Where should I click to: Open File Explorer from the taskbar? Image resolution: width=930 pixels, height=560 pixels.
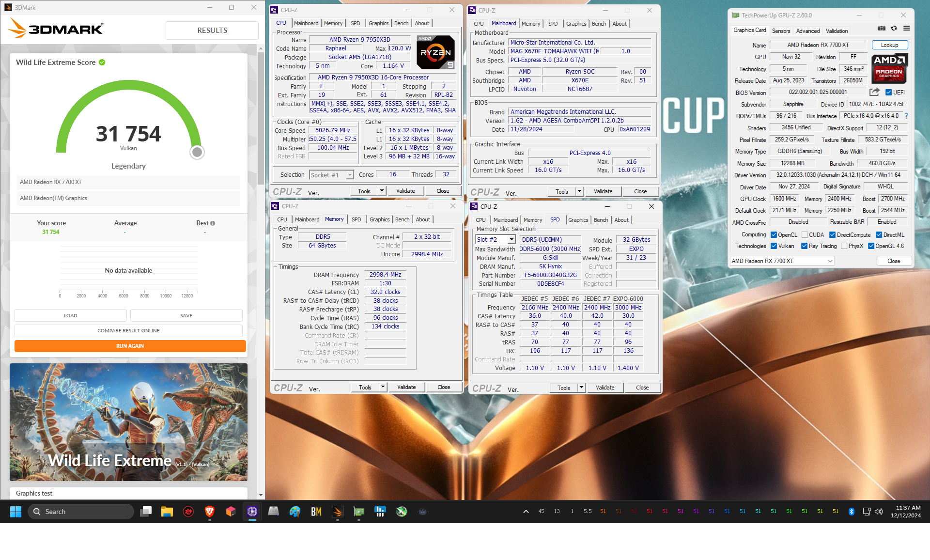point(167,512)
